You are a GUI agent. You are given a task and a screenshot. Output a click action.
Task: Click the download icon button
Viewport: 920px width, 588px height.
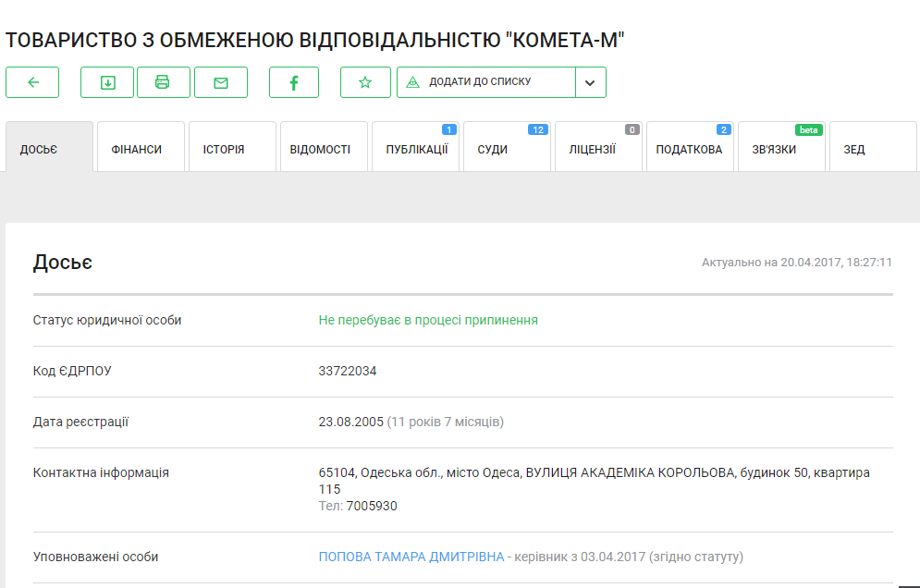point(107,82)
